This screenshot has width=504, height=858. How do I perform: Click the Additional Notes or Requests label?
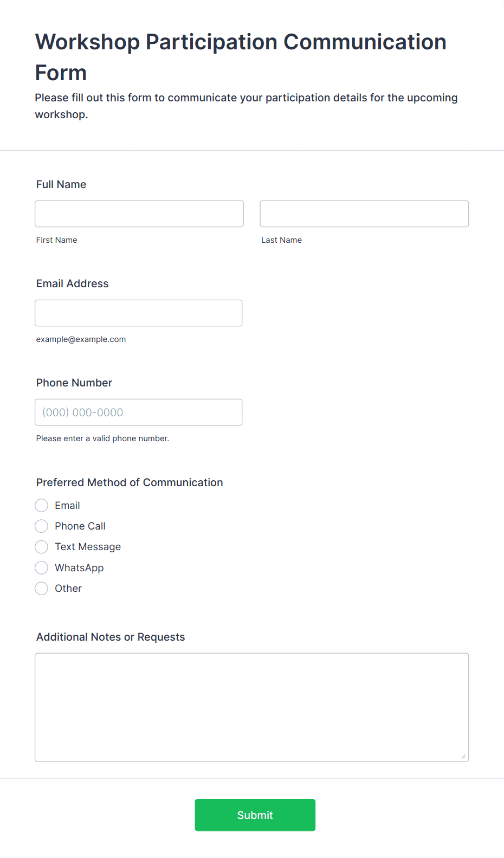111,637
